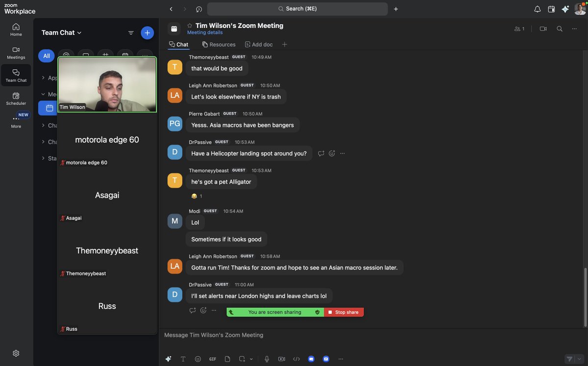Insert a GIF using the GIF icon

point(211,358)
